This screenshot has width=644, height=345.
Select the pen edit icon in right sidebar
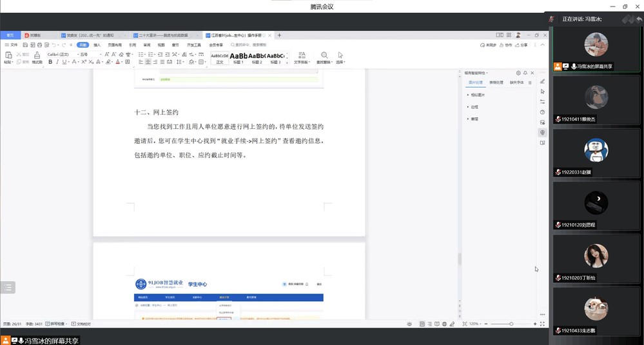tap(542, 81)
